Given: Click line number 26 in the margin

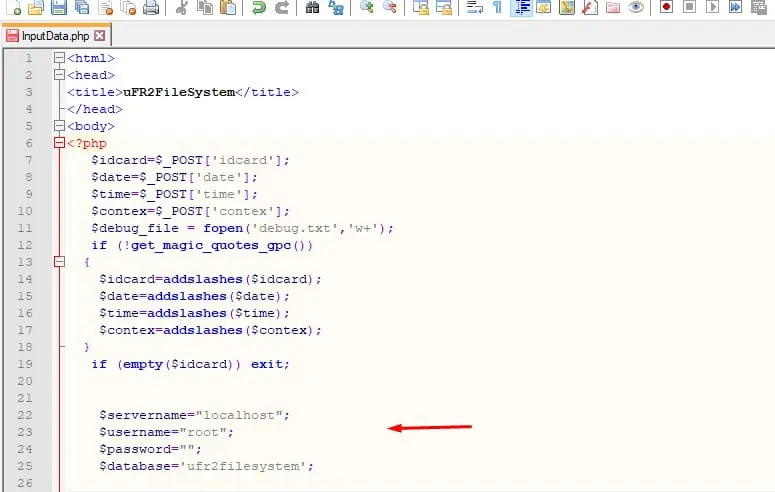Looking at the screenshot, I should 25,483.
